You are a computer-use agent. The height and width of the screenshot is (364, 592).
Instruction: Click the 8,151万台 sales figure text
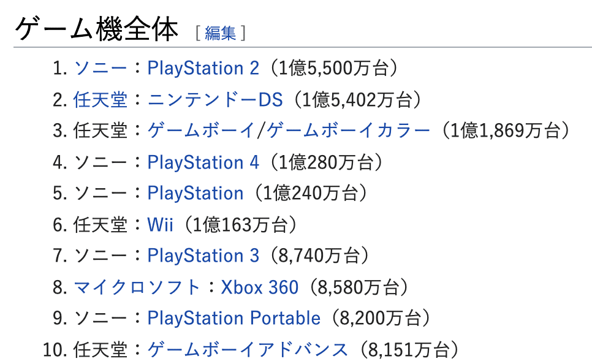pyautogui.click(x=409, y=350)
